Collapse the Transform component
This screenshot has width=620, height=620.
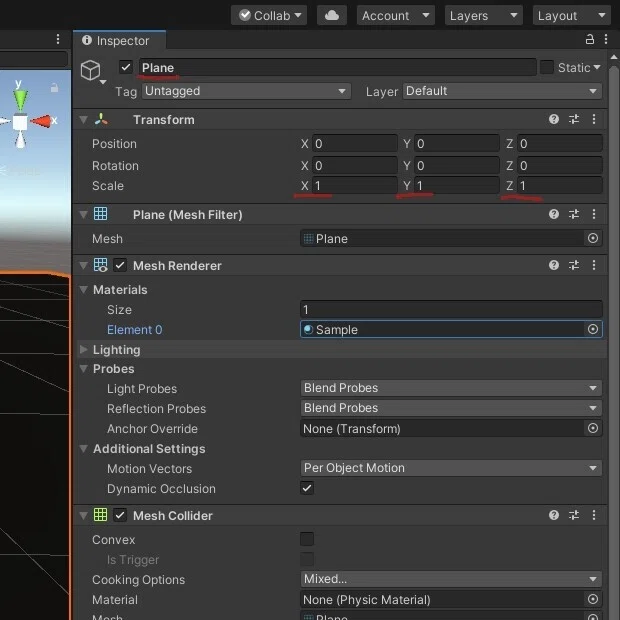(83, 119)
